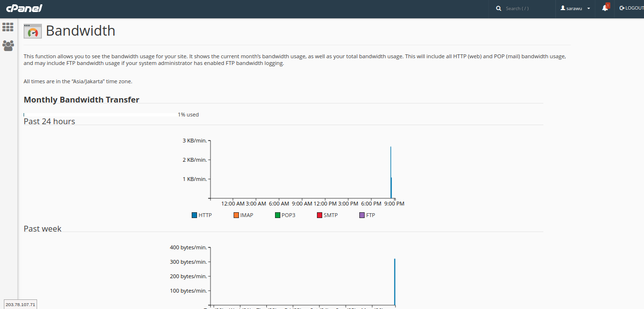Screen dimensions: 644x309
Task: Click the monthly bandwidth usage progress bar
Action: 100,115
